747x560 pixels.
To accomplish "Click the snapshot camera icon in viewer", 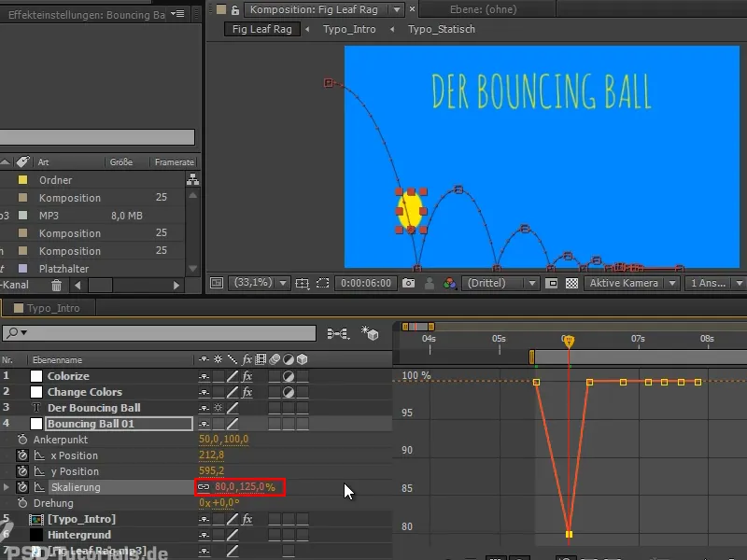I will (x=409, y=283).
